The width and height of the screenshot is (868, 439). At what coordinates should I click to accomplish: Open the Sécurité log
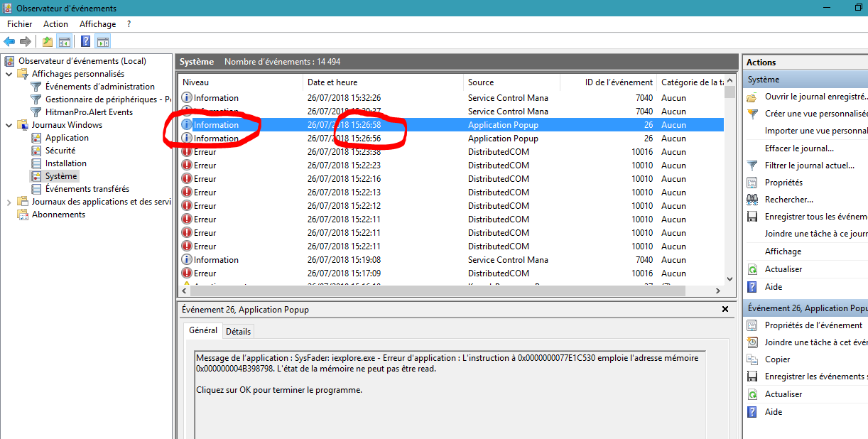[60, 151]
